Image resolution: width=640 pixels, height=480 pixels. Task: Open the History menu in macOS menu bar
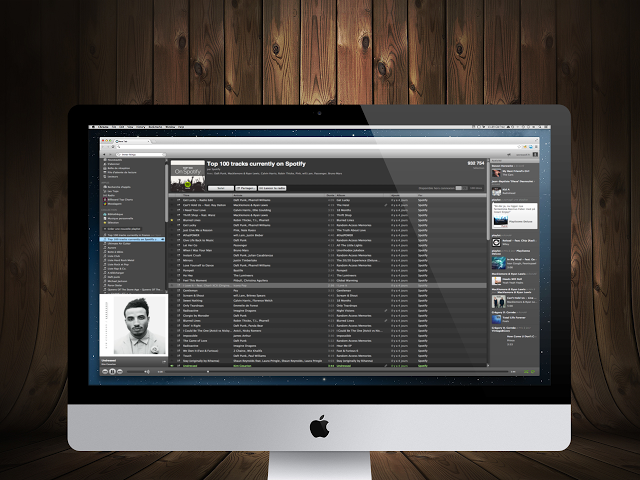click(x=140, y=127)
